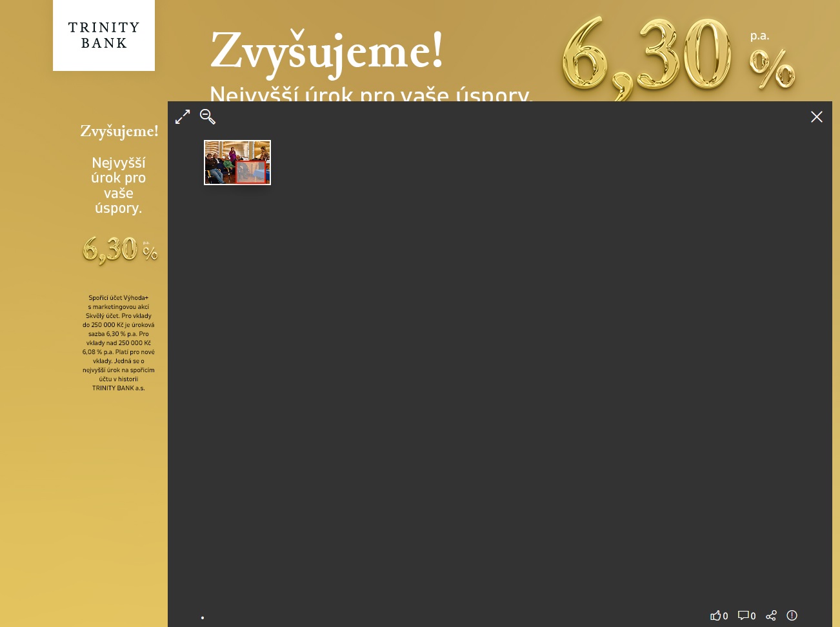
Task: Click the banner subtitle "Nejvyšší úrok pro vaše úspory"
Action: 371,94
